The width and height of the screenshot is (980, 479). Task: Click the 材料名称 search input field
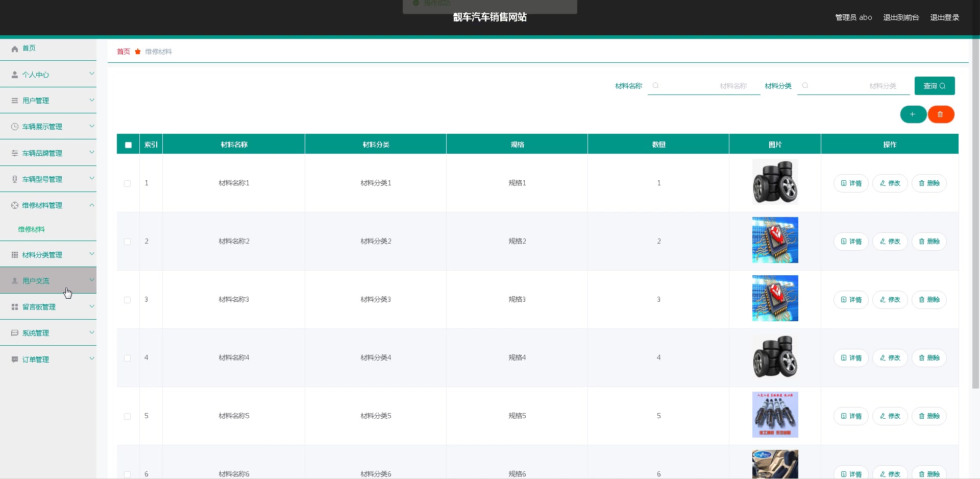pos(704,86)
